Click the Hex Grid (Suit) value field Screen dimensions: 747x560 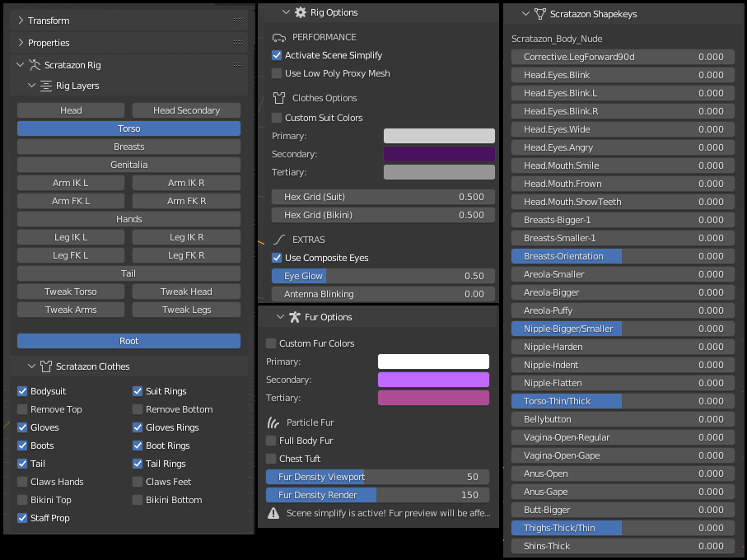point(384,197)
